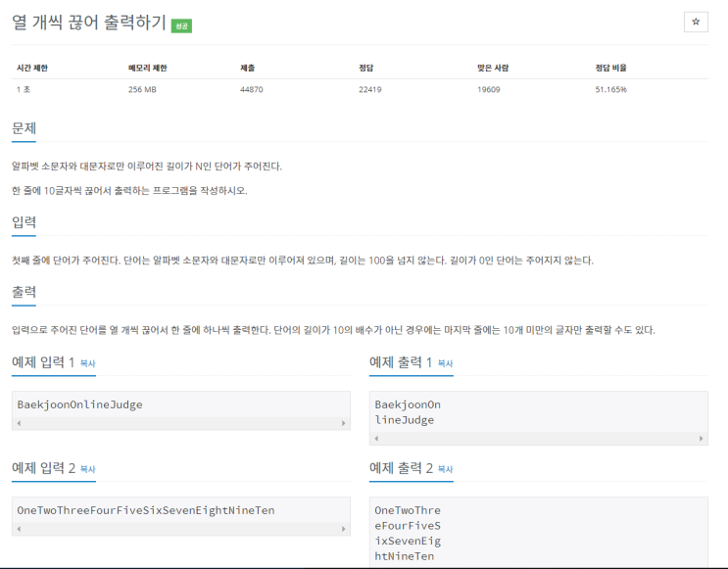Click the lineJudge output line
This screenshot has width=728, height=569.
point(405,420)
